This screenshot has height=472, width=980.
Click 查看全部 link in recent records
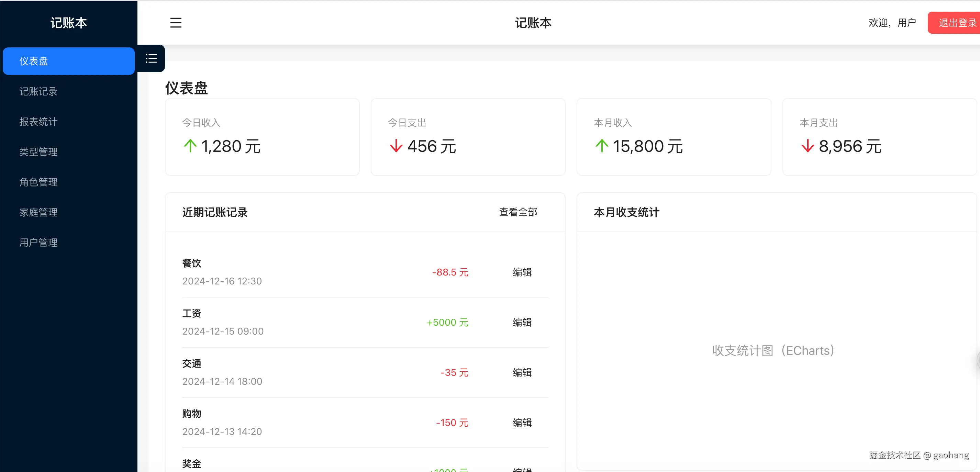point(518,212)
